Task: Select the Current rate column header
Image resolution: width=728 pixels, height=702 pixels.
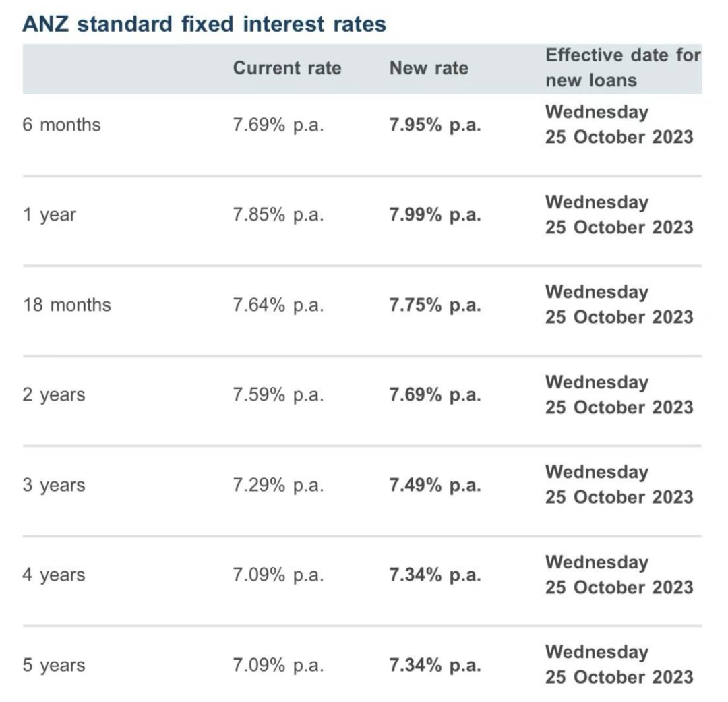Action: 287,68
